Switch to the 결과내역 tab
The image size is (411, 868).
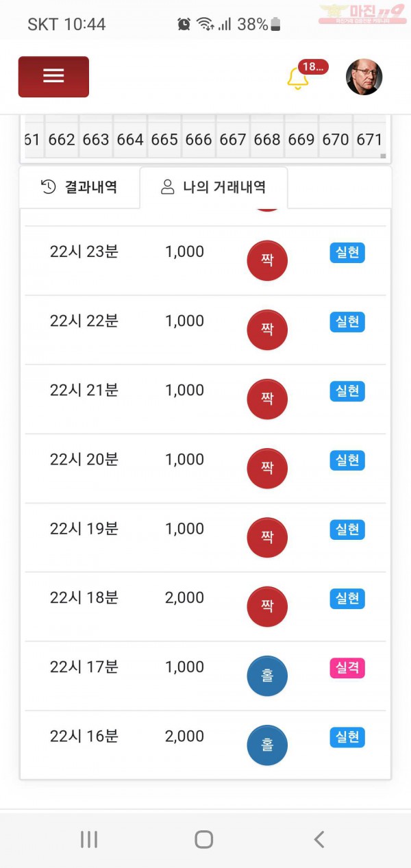pos(79,187)
